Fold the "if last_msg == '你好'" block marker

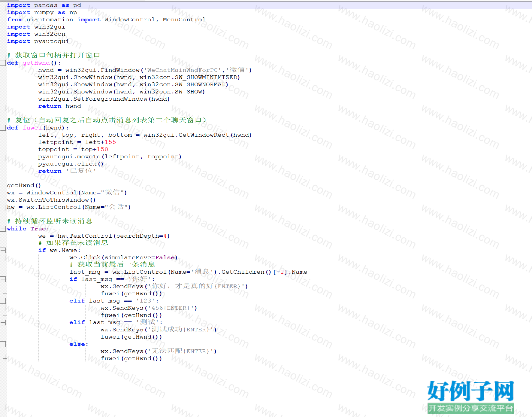3,279
